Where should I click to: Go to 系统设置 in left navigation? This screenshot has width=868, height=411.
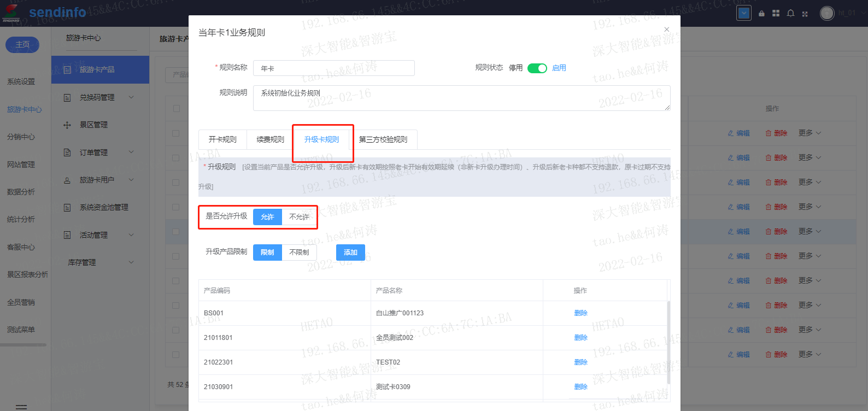click(x=21, y=82)
